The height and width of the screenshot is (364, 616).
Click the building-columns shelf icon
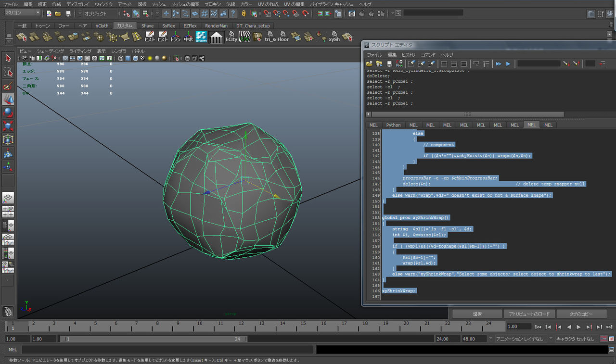coord(216,37)
